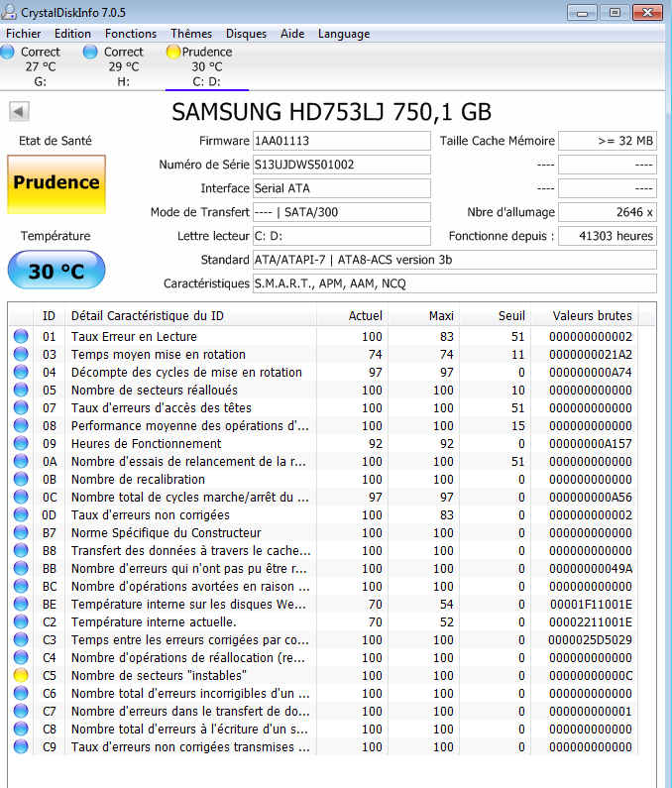Screen dimensions: 672x788
Task: Click the blue status icon for ID 07
Action: [21, 407]
